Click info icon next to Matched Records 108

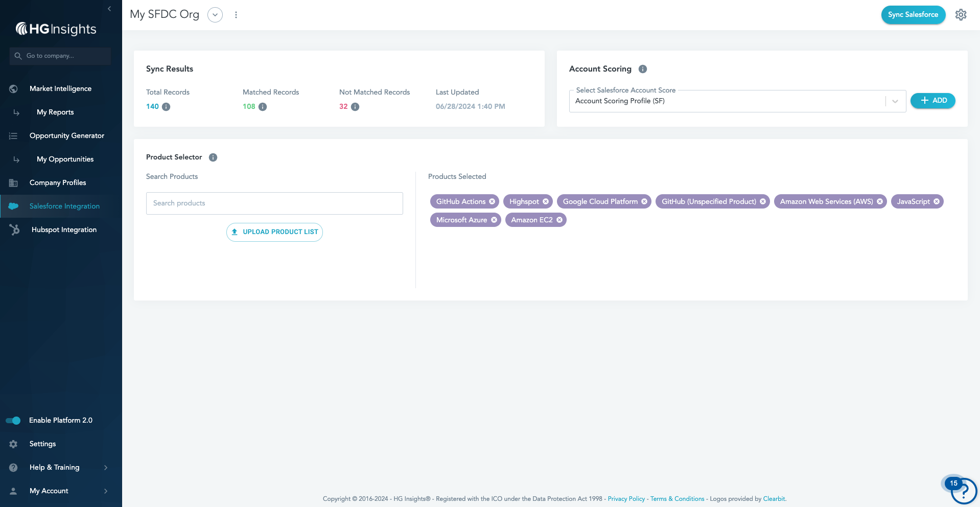tap(263, 107)
